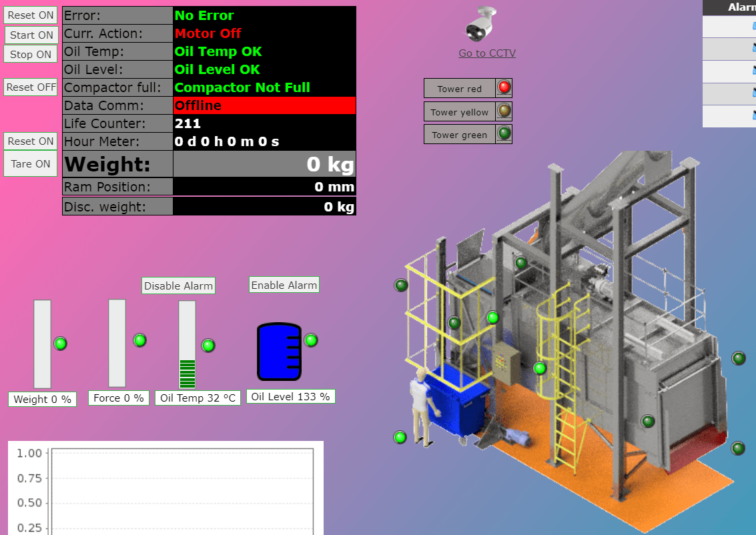Click the yellow lamp icon beside Tower yellow
This screenshot has width=756, height=535.
coord(504,111)
